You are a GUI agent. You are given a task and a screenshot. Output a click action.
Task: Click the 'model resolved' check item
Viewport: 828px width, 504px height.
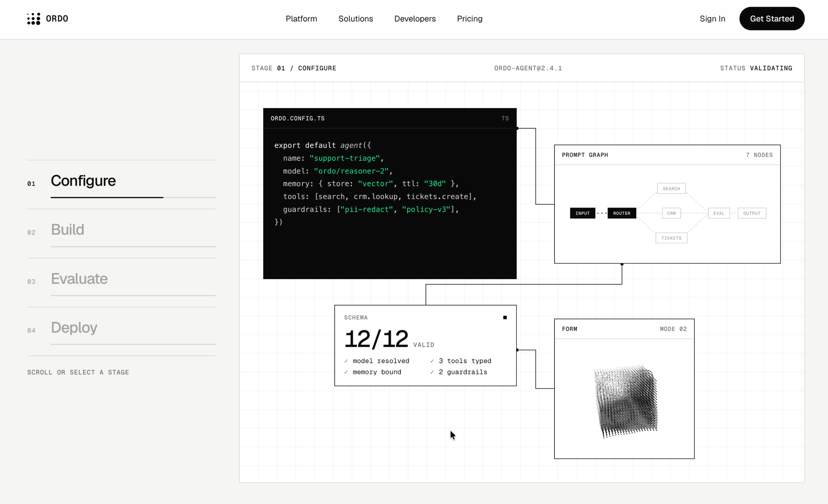click(377, 361)
